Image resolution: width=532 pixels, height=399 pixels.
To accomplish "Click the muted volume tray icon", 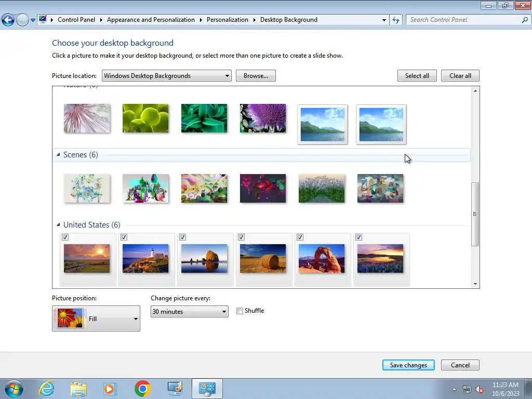I will pos(480,389).
